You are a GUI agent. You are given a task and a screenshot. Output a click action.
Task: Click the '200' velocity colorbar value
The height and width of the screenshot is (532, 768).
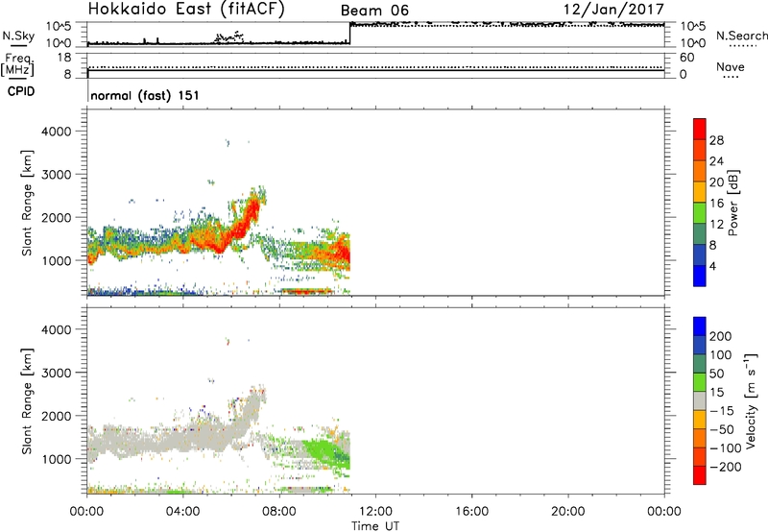721,336
